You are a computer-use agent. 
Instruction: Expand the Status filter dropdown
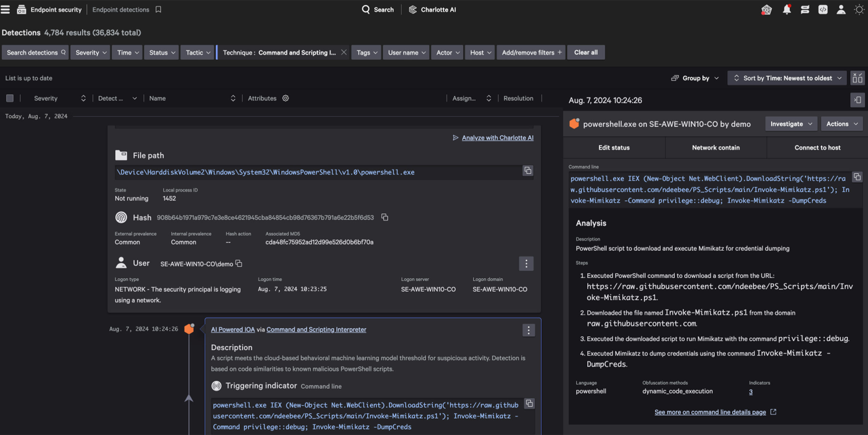click(x=161, y=53)
